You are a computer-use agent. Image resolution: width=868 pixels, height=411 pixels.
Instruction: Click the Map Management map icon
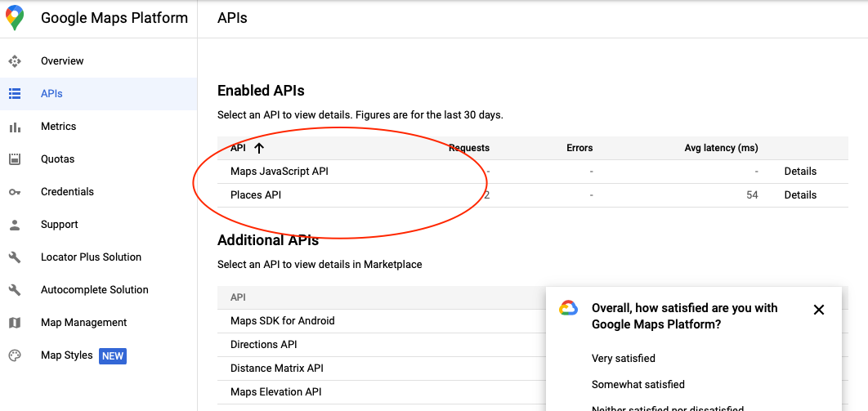coord(15,323)
